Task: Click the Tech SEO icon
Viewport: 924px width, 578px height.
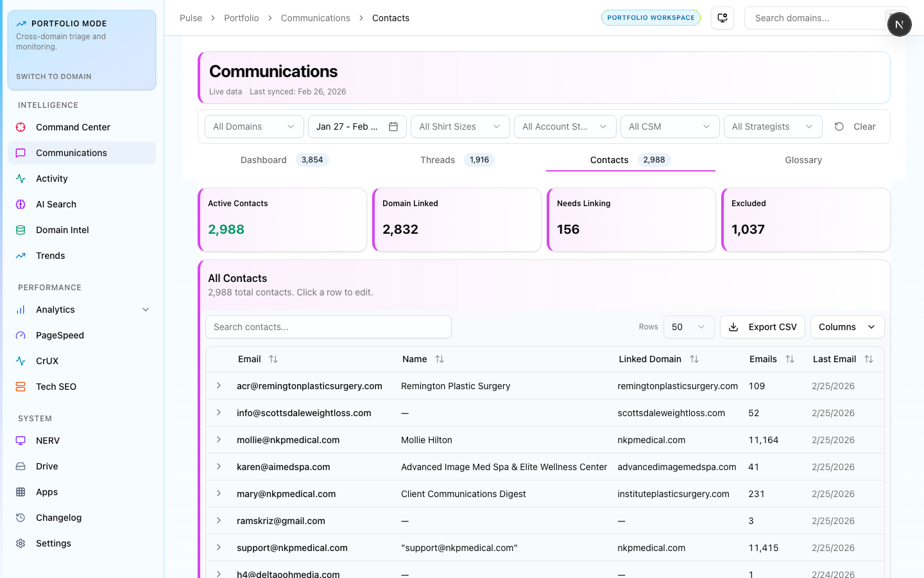Action: [21, 387]
